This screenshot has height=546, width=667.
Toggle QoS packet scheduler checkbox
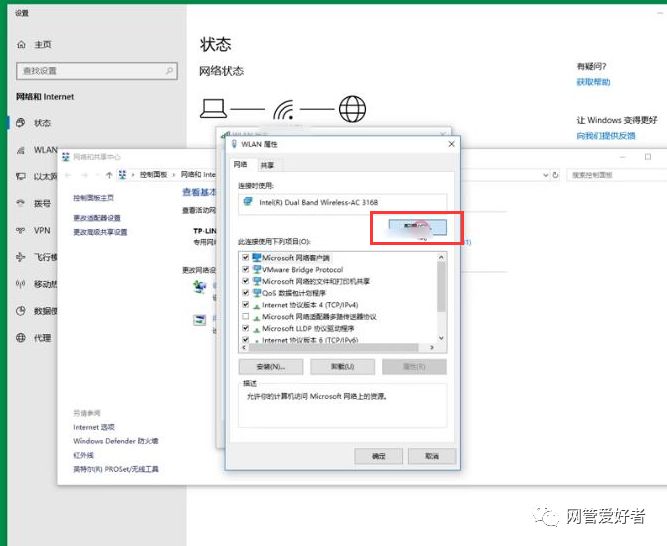pyautogui.click(x=245, y=293)
